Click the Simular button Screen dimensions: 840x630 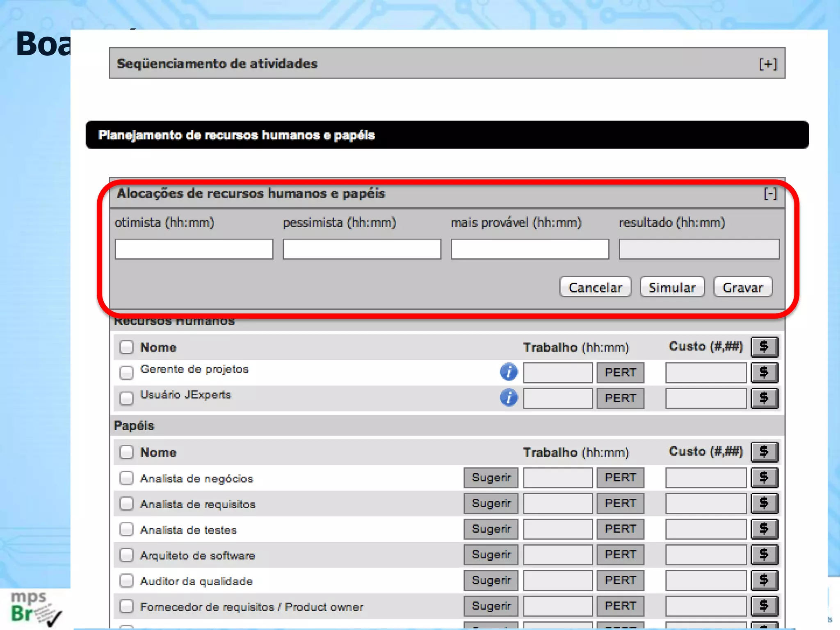tap(672, 287)
